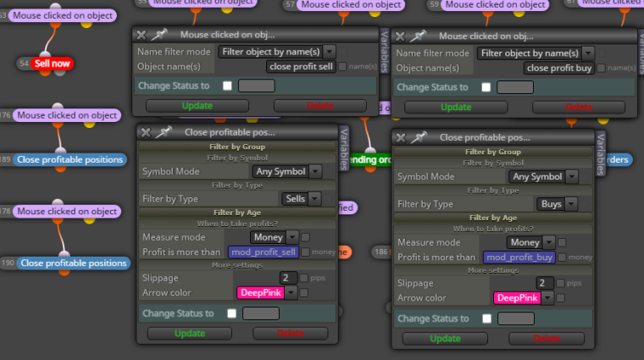Close the Sells 'Close profitable pos...' panel
Image resolution: width=644 pixels, height=360 pixels.
[146, 132]
